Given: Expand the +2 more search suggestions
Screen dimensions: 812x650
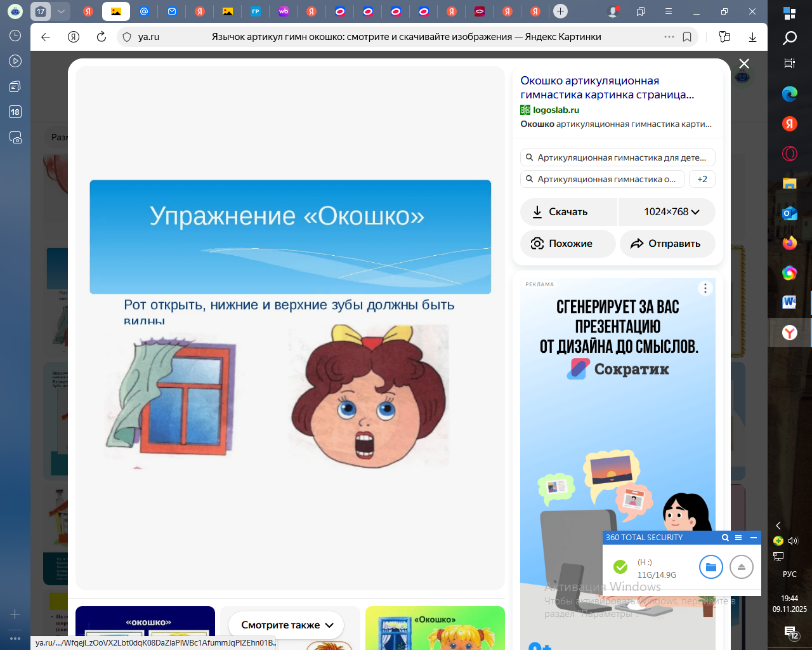Looking at the screenshot, I should pos(702,179).
